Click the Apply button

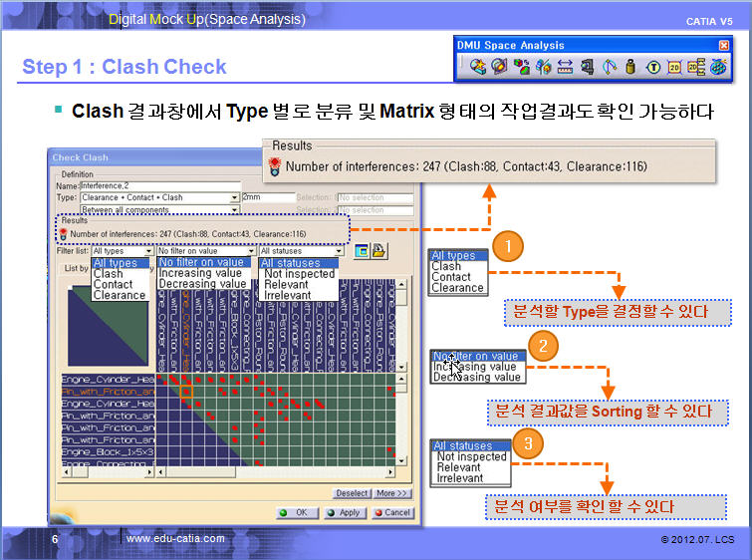344,512
